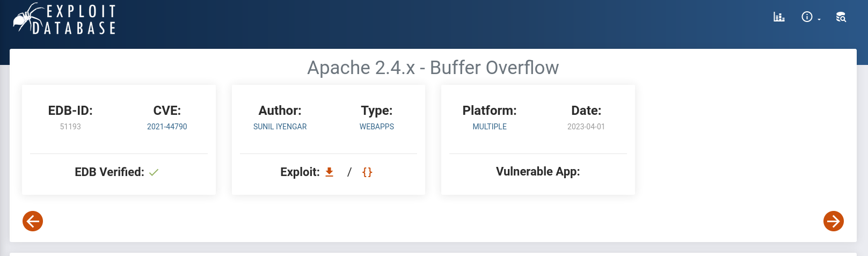Click the Exploit label text

(300, 172)
